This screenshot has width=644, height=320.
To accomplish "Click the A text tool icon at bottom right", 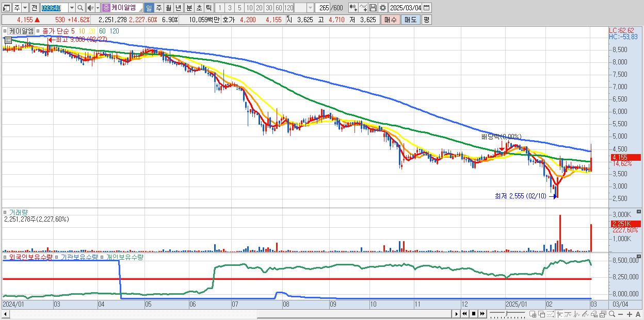I will point(638,314).
